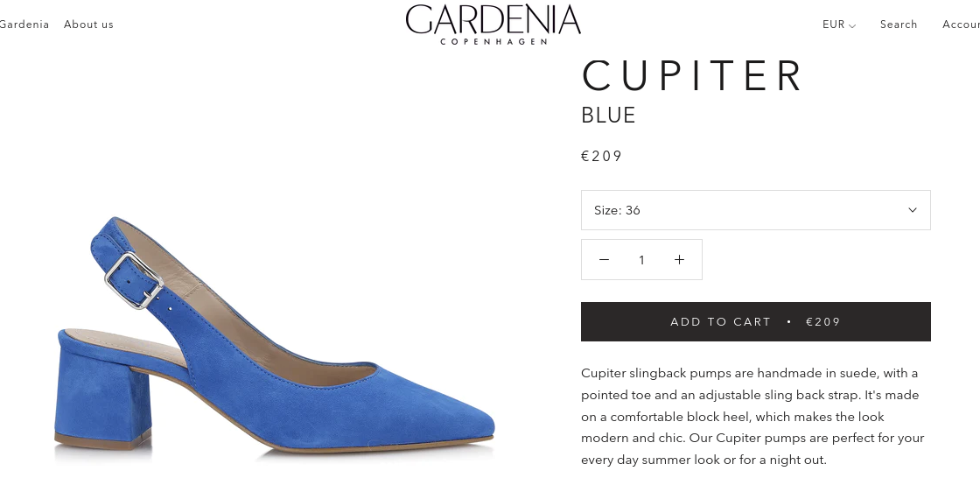Image resolution: width=980 pixels, height=492 pixels.
Task: Click the plus icon to increase quantity
Action: pos(679,259)
